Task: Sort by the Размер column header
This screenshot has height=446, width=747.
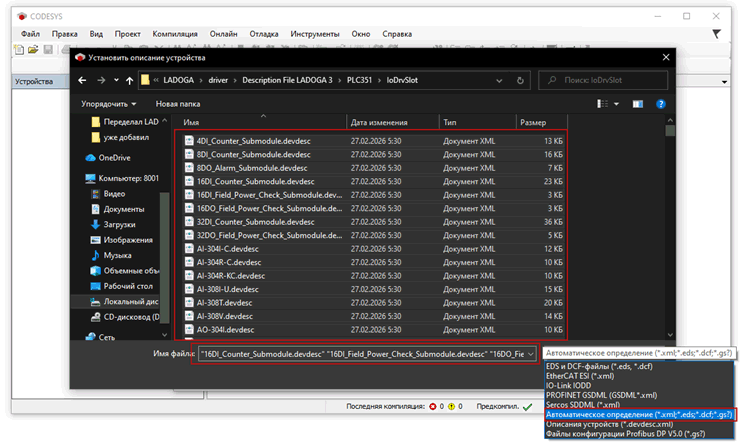Action: tap(533, 122)
